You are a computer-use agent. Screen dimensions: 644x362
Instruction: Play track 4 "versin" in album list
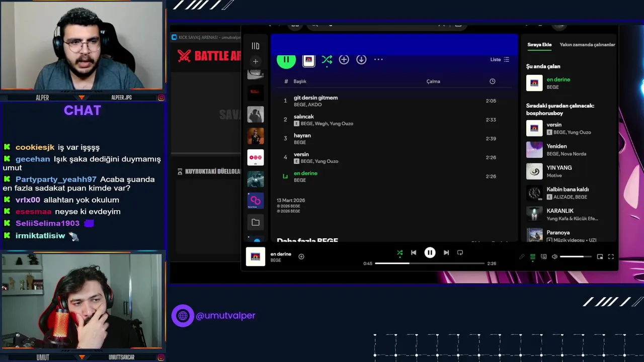[x=395, y=157]
